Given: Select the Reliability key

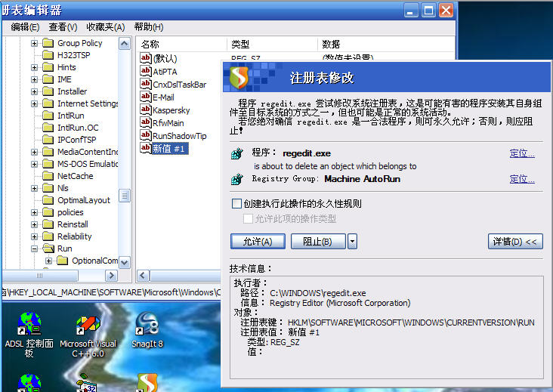Looking at the screenshot, I should 75,236.
